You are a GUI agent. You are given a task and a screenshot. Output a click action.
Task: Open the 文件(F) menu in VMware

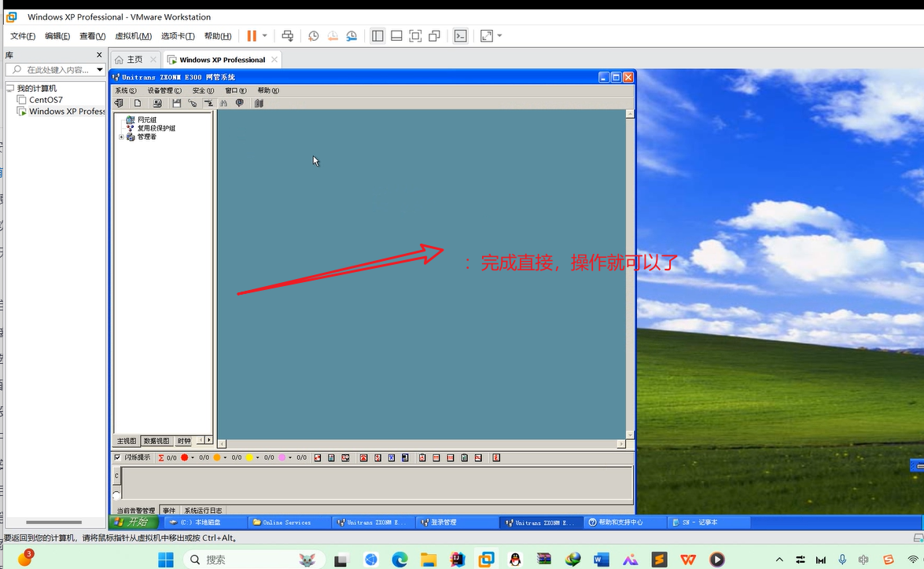pos(23,36)
